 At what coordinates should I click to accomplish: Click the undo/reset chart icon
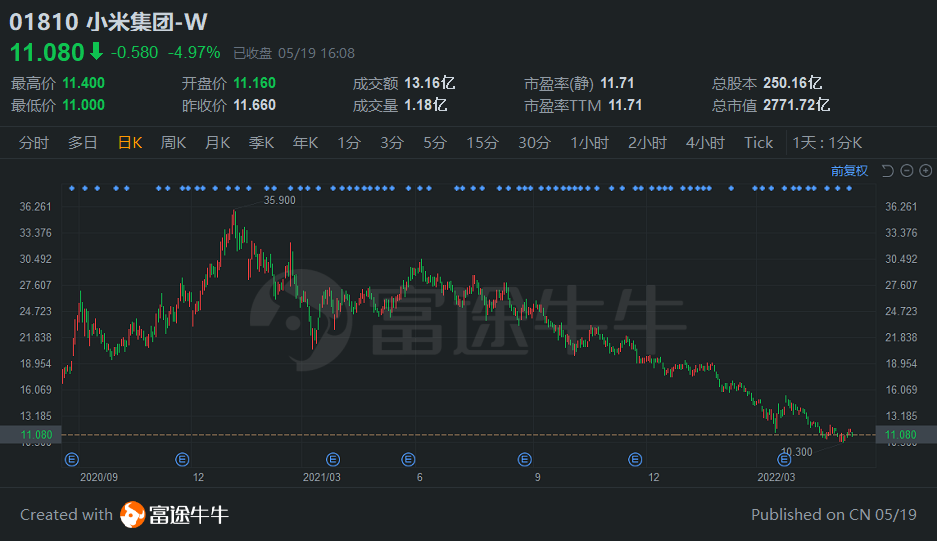[x=888, y=171]
